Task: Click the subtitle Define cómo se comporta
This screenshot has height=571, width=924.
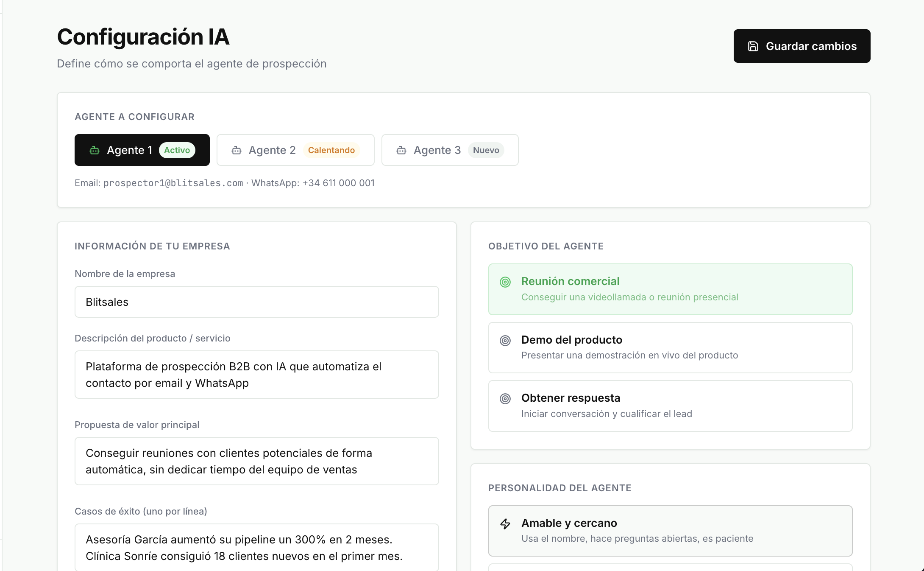Action: pyautogui.click(x=192, y=64)
